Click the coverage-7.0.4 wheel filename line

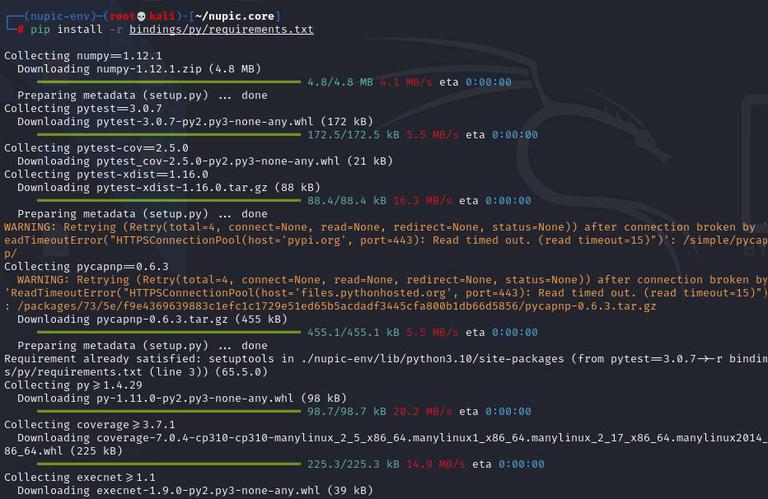click(x=384, y=444)
